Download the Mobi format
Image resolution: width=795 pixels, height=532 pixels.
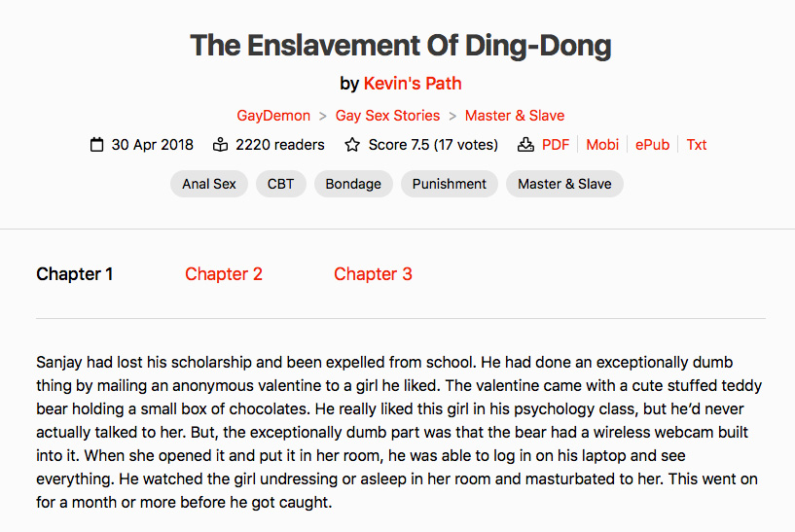[602, 145]
